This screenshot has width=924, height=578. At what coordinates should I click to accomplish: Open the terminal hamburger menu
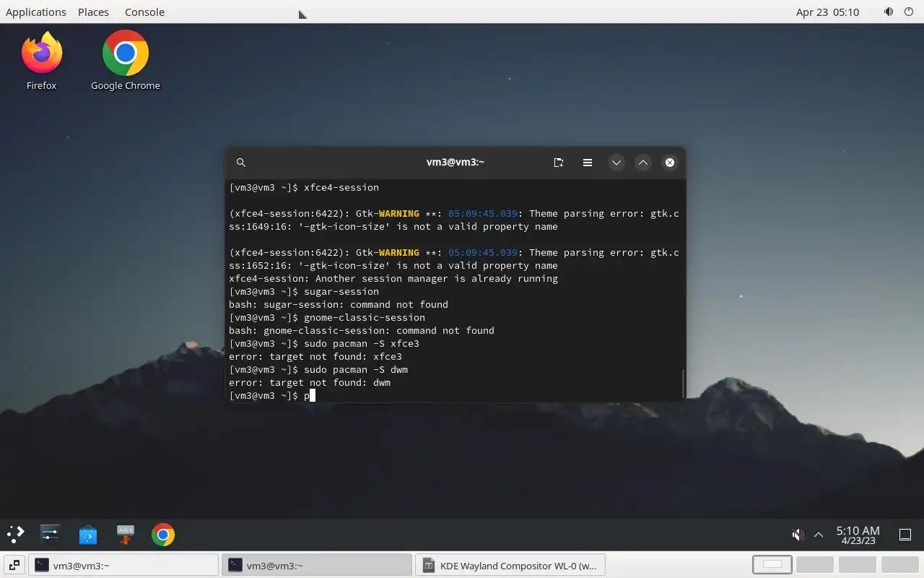[588, 163]
